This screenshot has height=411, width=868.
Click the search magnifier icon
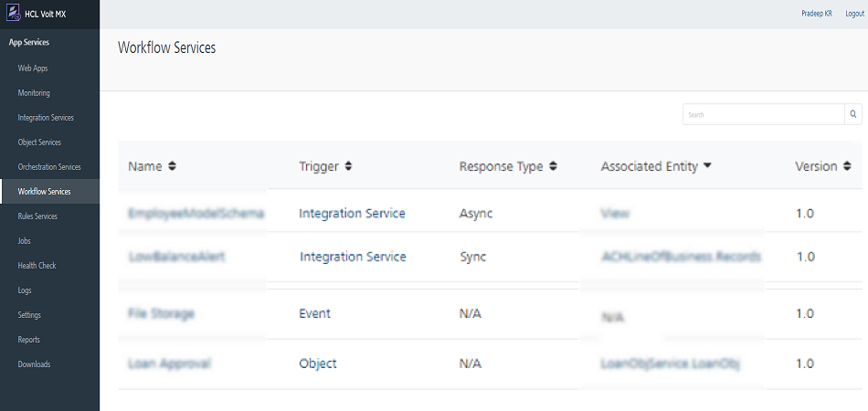point(853,114)
